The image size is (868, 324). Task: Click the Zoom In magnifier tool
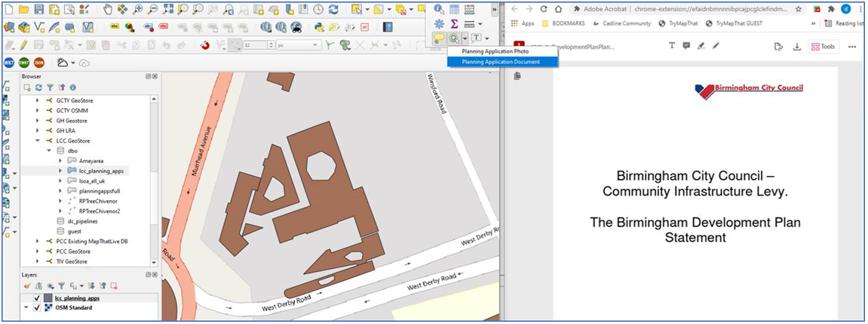click(x=138, y=9)
